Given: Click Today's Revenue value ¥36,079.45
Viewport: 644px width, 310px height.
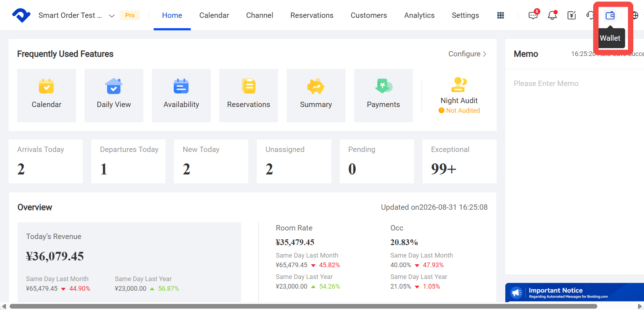Looking at the screenshot, I should [x=55, y=256].
